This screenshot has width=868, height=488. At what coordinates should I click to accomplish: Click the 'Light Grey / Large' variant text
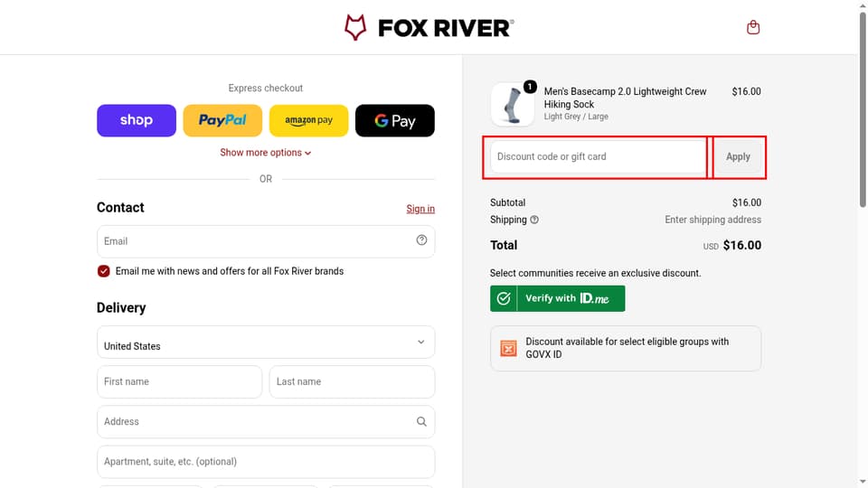(576, 117)
